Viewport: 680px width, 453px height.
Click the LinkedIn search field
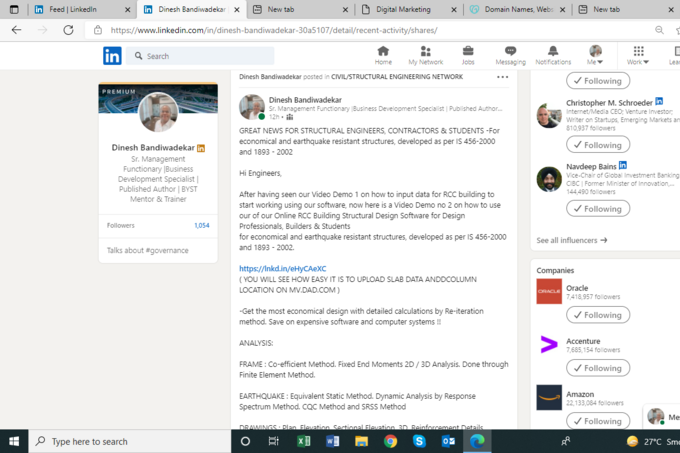pos(200,56)
